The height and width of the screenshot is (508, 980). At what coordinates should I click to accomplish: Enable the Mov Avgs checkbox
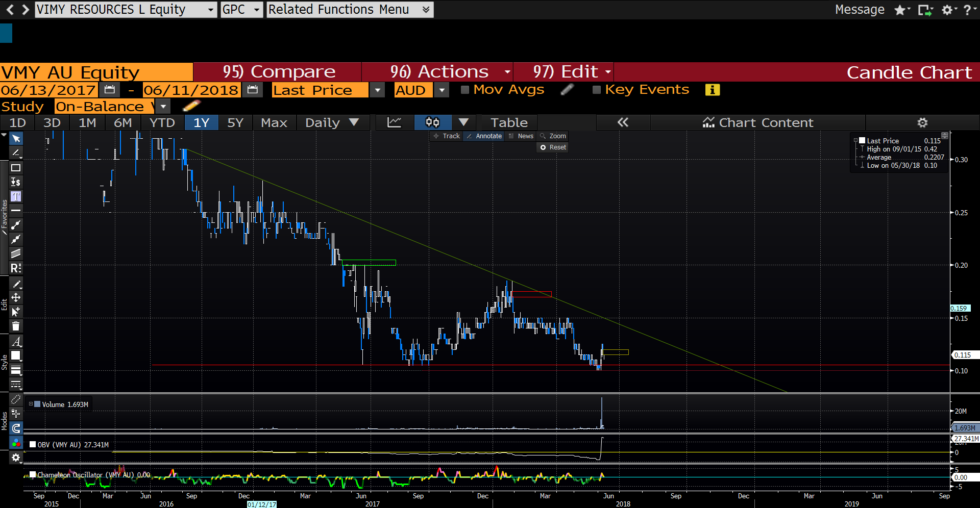pyautogui.click(x=464, y=90)
